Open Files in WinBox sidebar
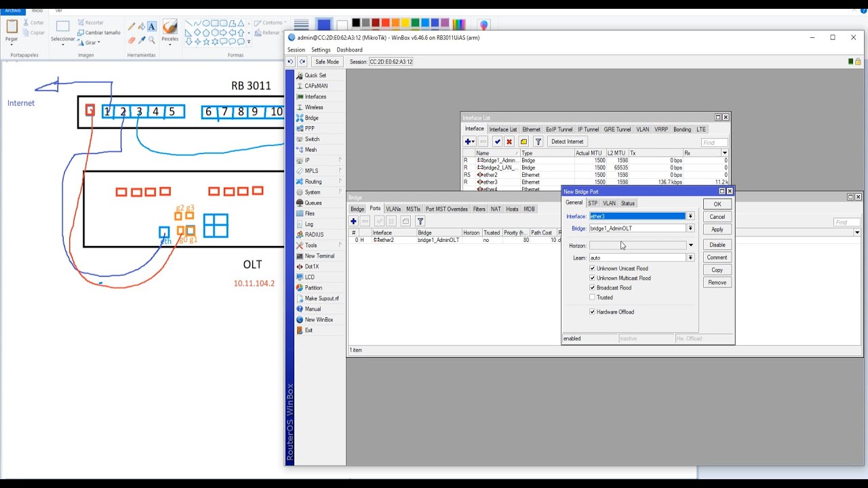Image resolution: width=868 pixels, height=488 pixels. click(310, 213)
